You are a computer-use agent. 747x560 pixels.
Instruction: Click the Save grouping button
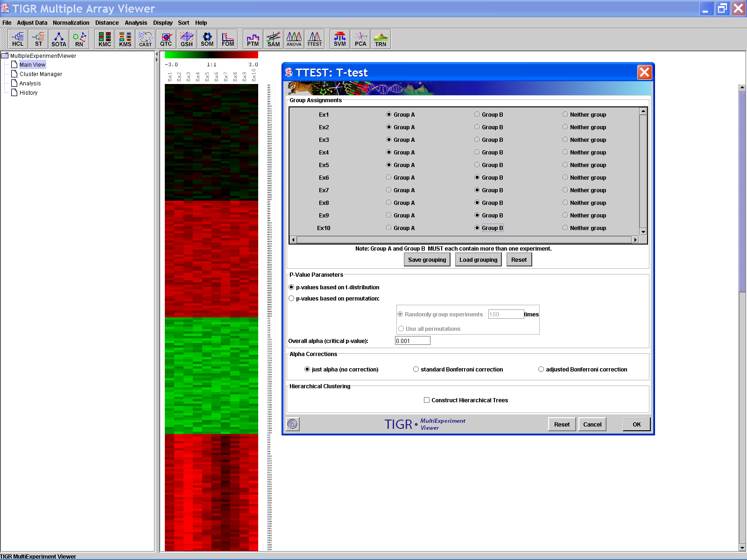pyautogui.click(x=427, y=260)
